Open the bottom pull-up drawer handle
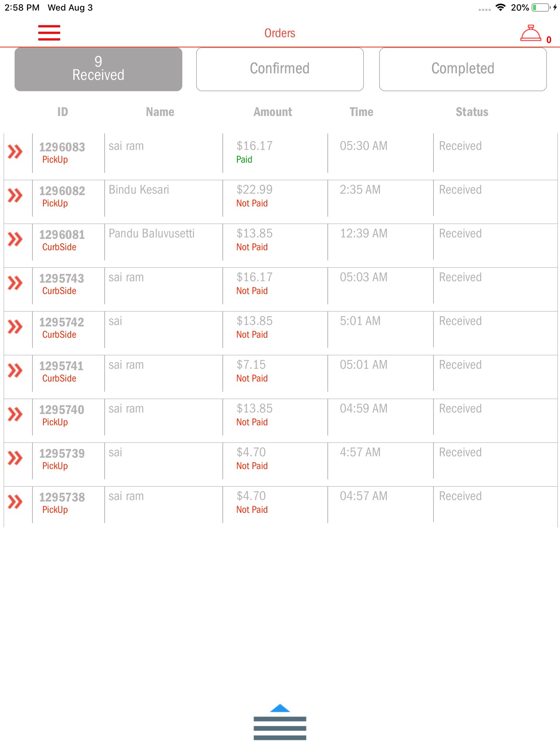Image resolution: width=560 pixels, height=747 pixels. [280, 722]
